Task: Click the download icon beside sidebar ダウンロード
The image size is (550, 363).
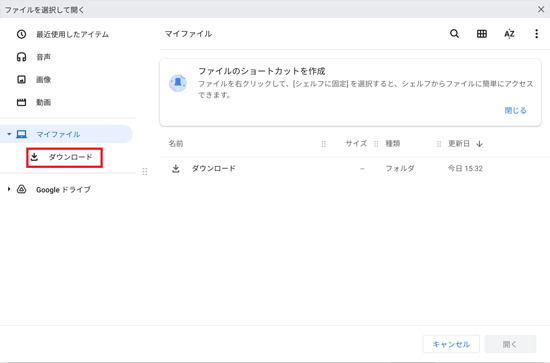Action: (34, 157)
